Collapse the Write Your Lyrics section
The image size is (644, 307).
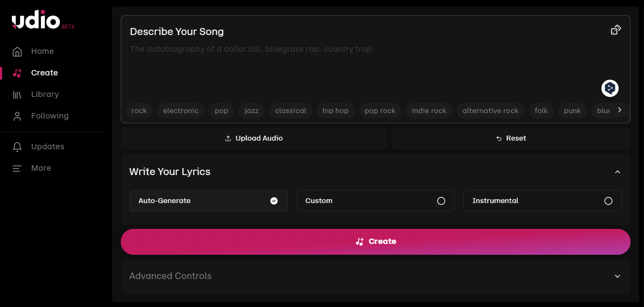[x=618, y=172]
